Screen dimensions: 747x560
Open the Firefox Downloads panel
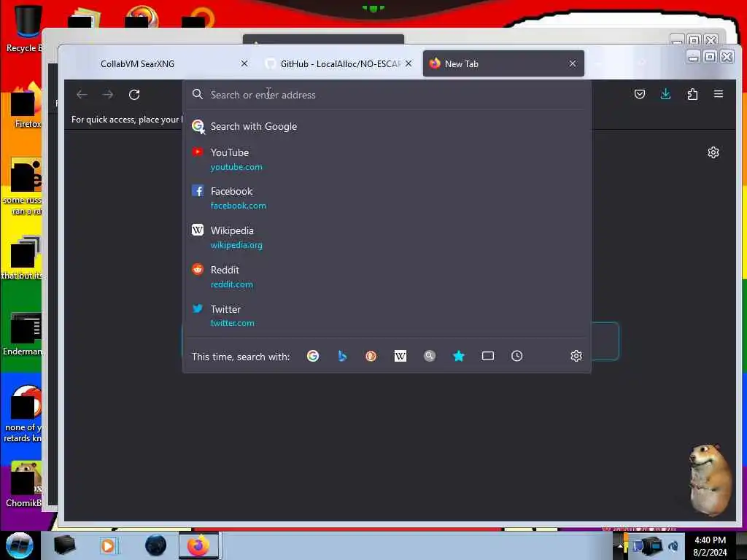tap(666, 94)
